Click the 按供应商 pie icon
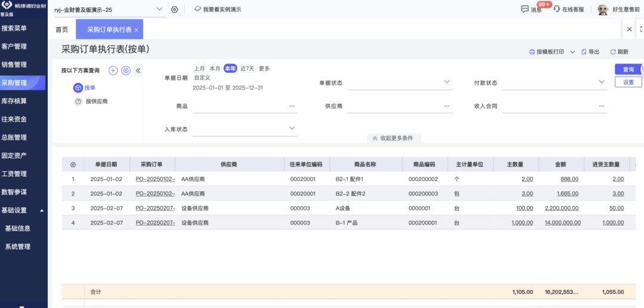 (78, 101)
